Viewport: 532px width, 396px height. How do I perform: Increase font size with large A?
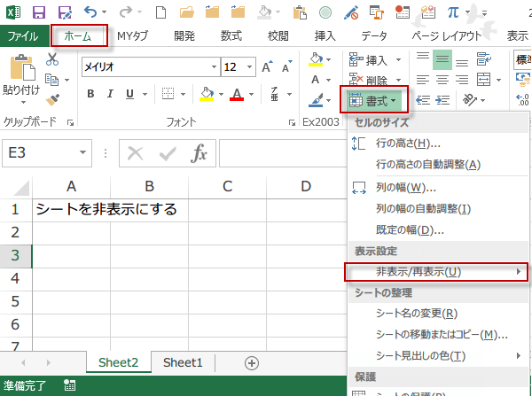point(267,66)
